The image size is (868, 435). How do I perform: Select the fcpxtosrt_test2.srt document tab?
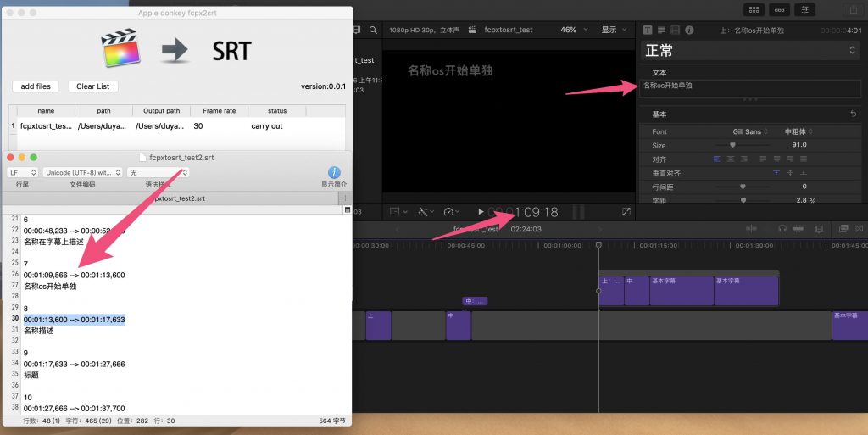(171, 198)
